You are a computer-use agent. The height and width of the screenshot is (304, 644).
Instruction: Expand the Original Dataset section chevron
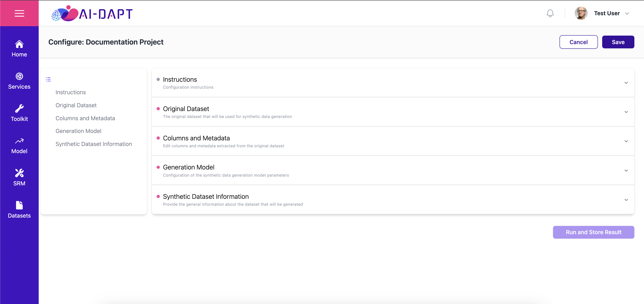[626, 112]
